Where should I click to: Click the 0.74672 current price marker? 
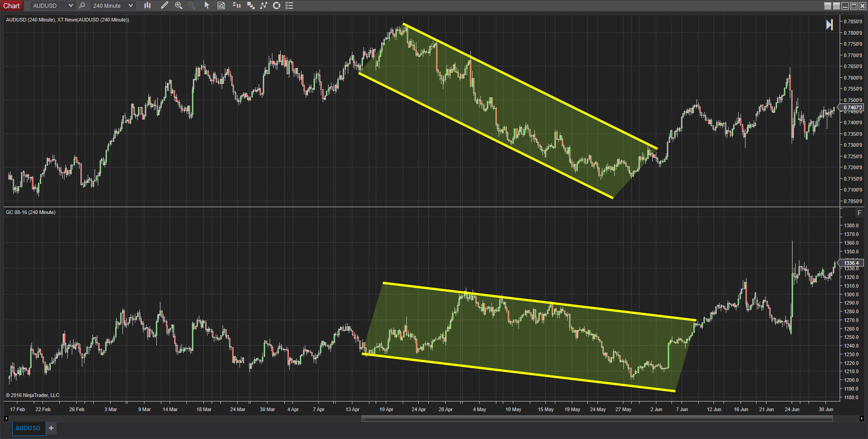click(x=851, y=107)
